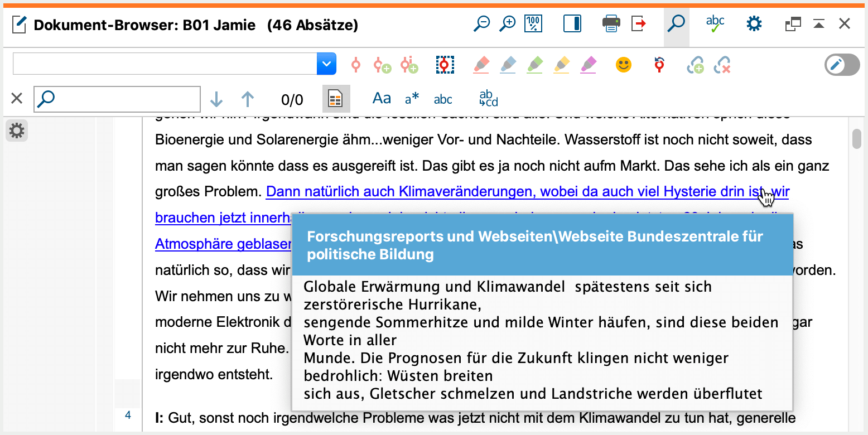Apply green highlighter color coding
Viewport: 868px width, 435px height.
534,65
